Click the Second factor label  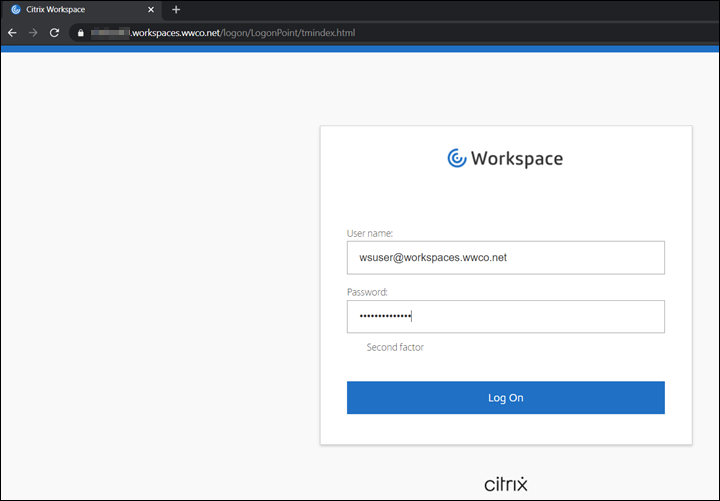(x=395, y=347)
